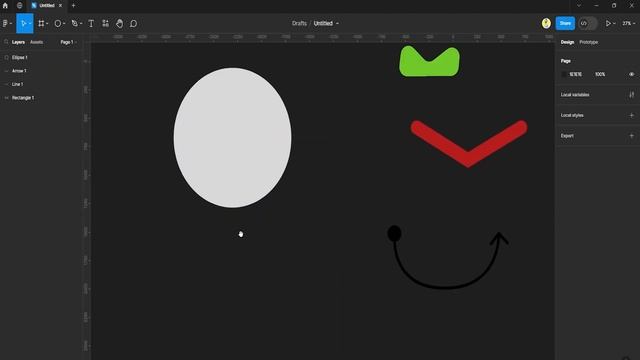Close the Untitled file tab

coord(60,6)
